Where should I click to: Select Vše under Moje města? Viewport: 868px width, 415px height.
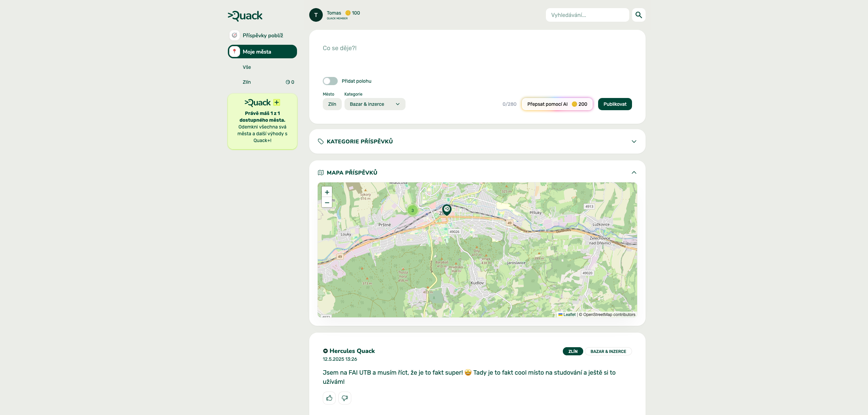pyautogui.click(x=247, y=67)
